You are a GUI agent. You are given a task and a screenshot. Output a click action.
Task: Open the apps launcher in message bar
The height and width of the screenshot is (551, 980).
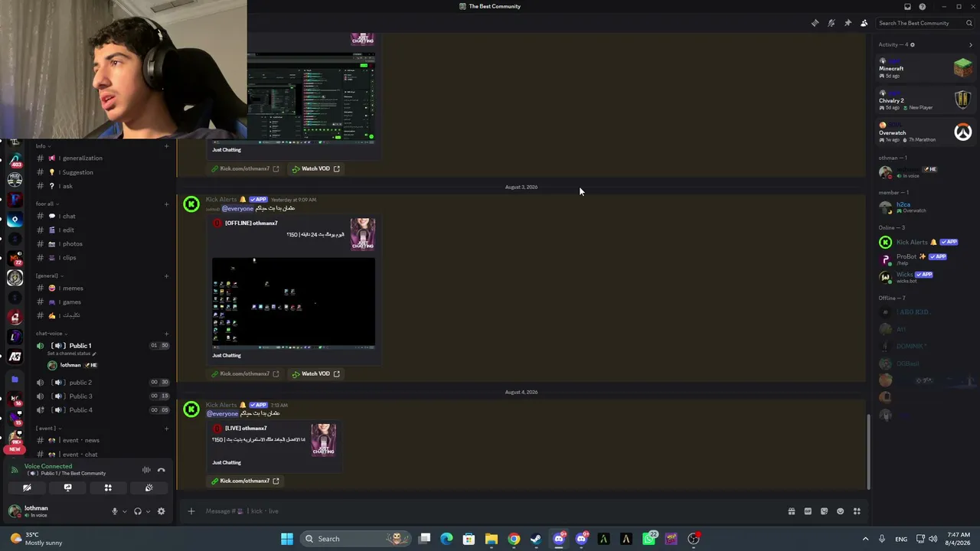coord(857,511)
